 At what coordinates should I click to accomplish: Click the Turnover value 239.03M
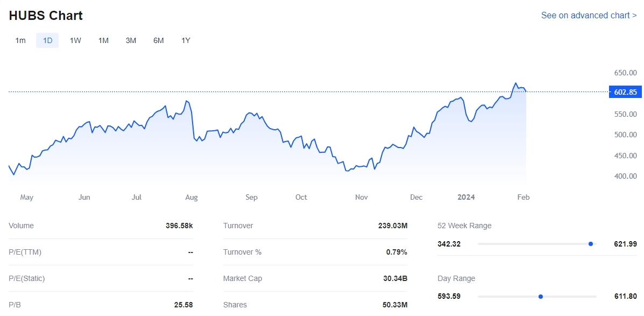393,226
